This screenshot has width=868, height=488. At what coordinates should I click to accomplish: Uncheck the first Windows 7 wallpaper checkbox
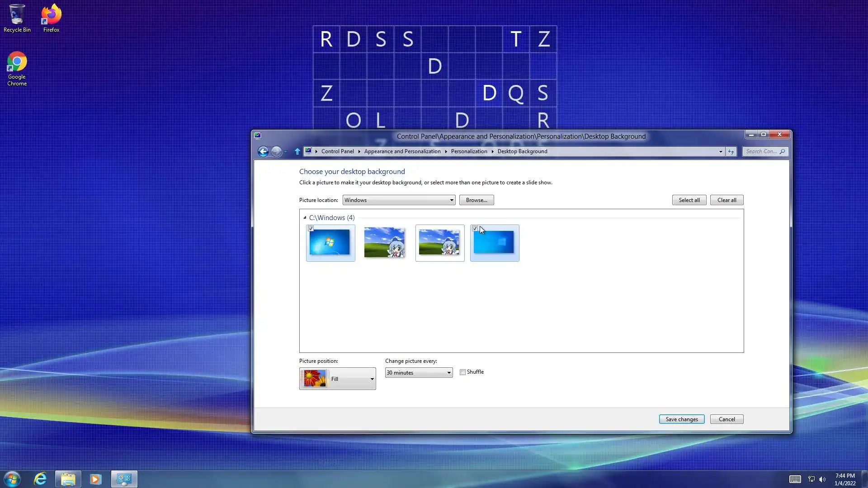pyautogui.click(x=311, y=229)
